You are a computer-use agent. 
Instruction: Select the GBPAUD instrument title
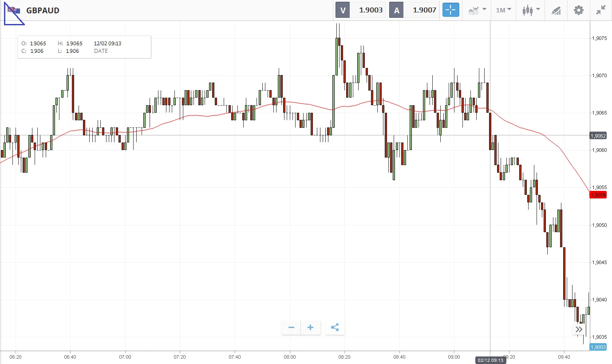(x=43, y=10)
